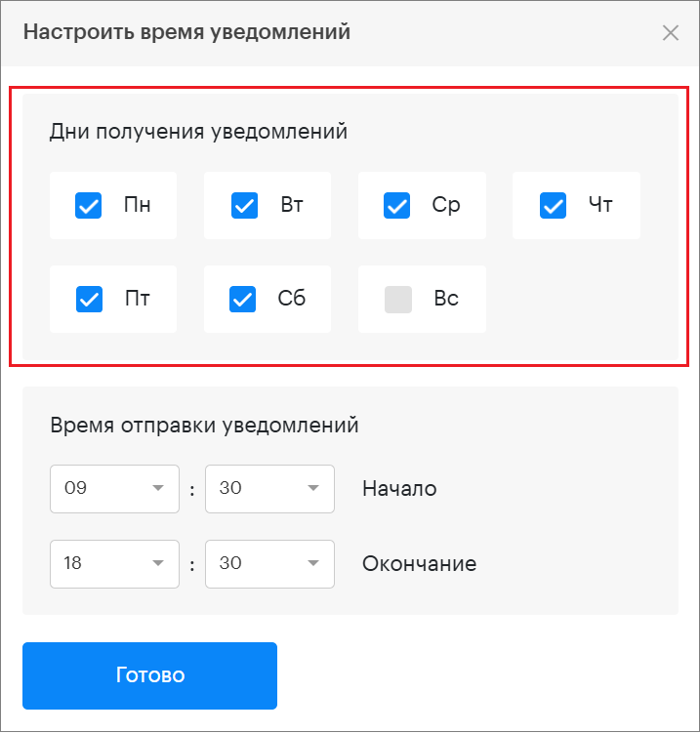This screenshot has height=733, width=700.
Task: Disable the Сб (Saturday) checkbox
Action: [243, 299]
